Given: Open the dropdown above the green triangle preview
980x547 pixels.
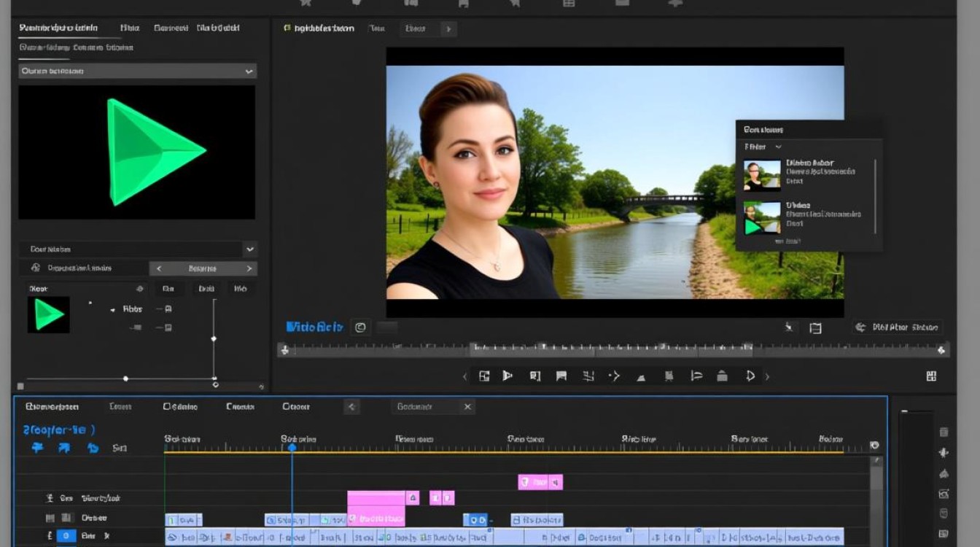Looking at the screenshot, I should tap(137, 71).
